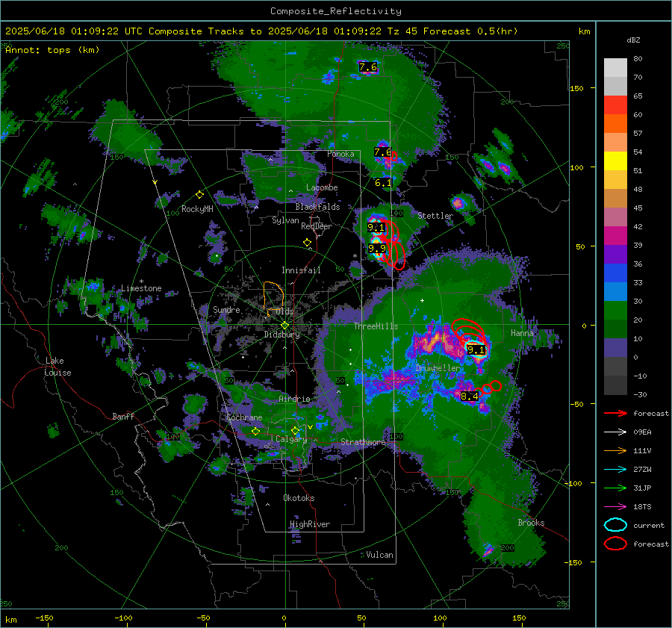This screenshot has height=628, width=672.
Task: Pick the red swatch between 65 and 60
Action: 615,105
